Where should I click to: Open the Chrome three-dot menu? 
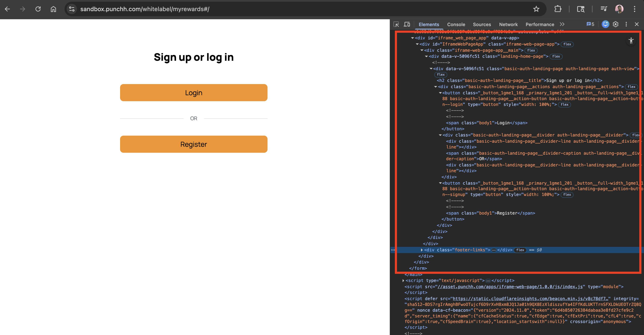click(x=635, y=9)
